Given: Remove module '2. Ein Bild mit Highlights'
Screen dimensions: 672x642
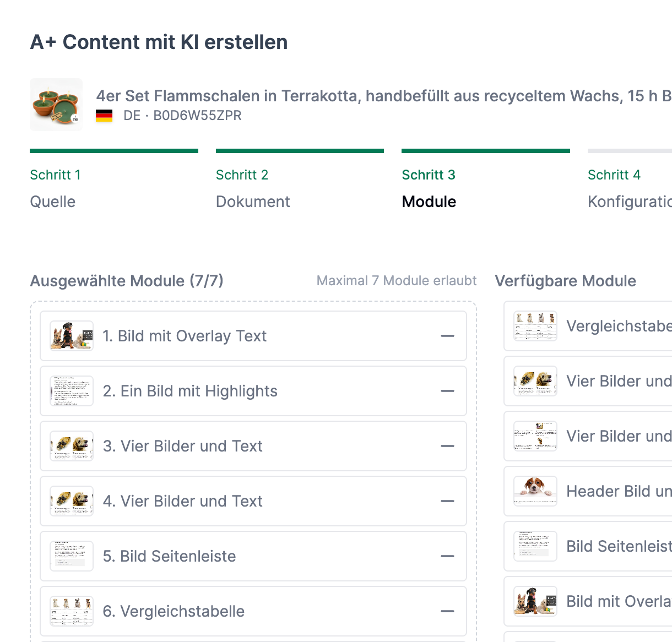Looking at the screenshot, I should point(448,390).
